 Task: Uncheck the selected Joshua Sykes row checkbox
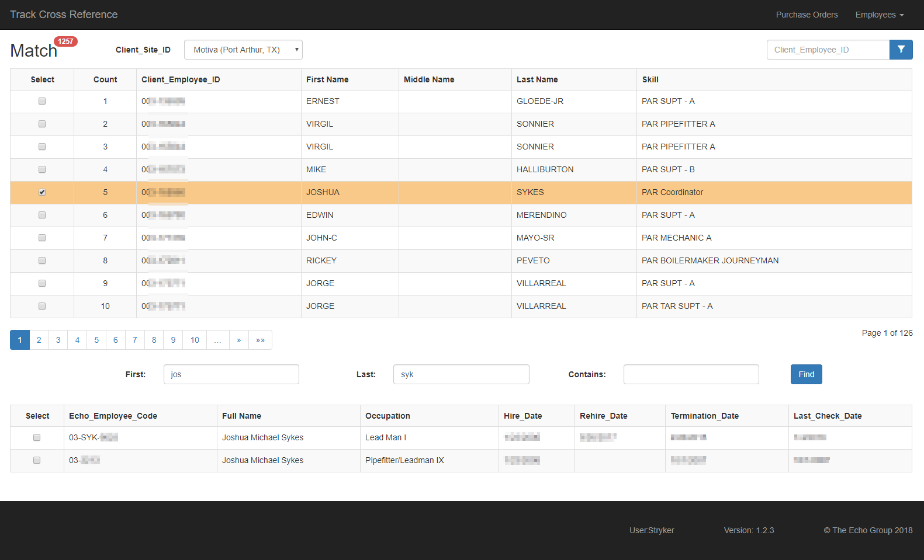[42, 192]
